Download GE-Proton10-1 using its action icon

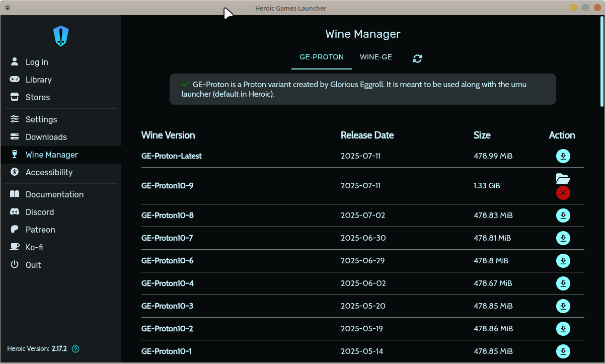pyautogui.click(x=563, y=351)
